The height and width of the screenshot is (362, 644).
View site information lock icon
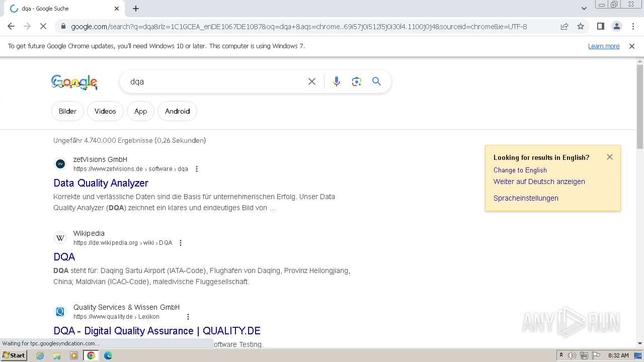(x=63, y=27)
